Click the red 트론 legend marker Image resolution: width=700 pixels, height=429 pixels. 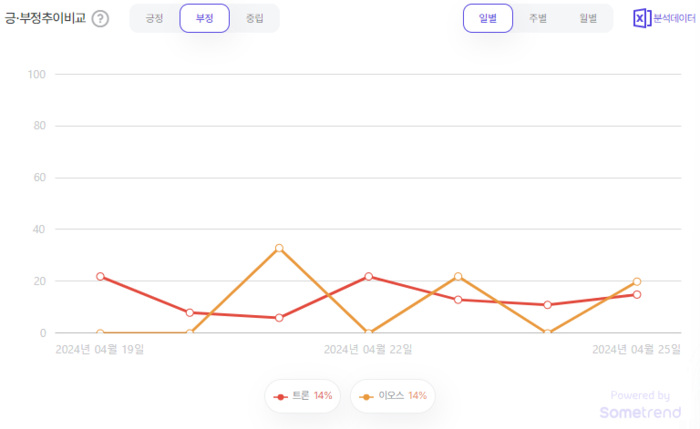(281, 396)
